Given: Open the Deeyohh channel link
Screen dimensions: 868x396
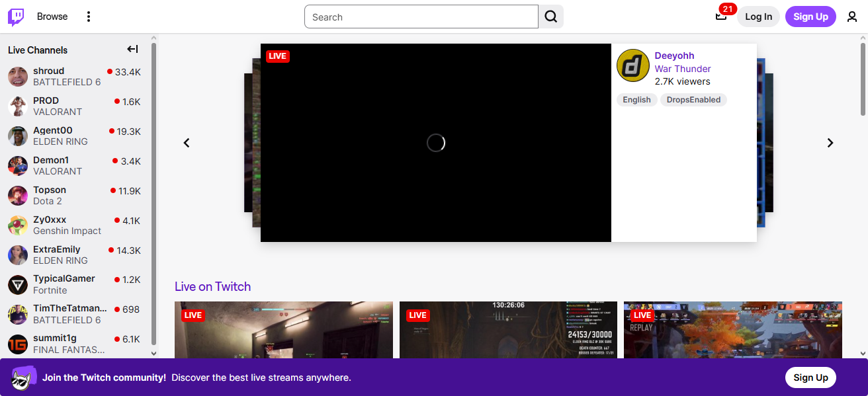Looking at the screenshot, I should (x=674, y=56).
